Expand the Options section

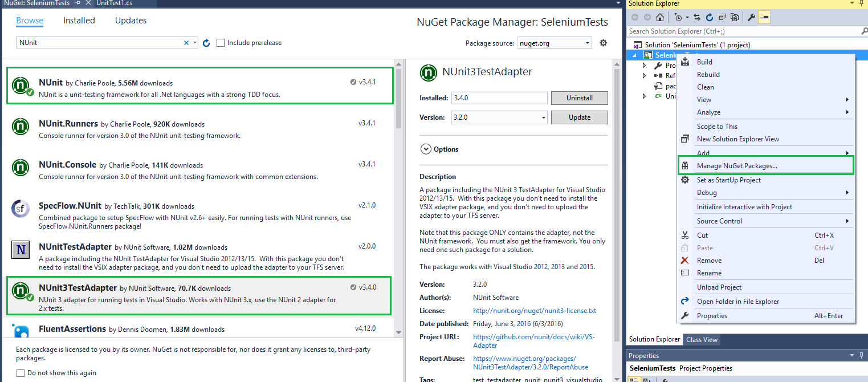[x=426, y=149]
